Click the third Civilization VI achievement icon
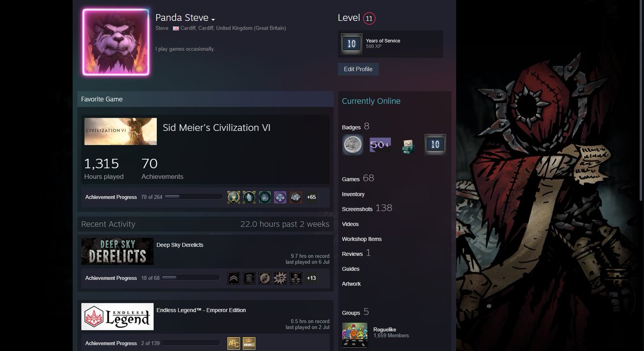Screen dimensions: 644x351 (265, 197)
